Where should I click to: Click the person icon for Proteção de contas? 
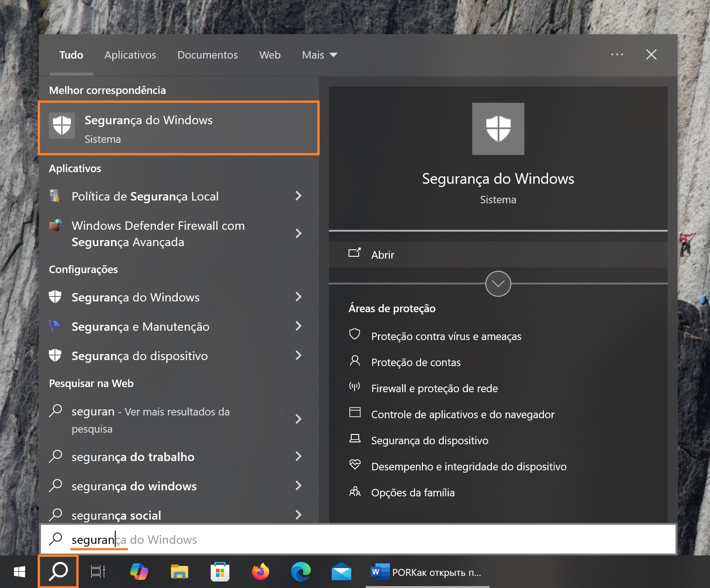pyautogui.click(x=355, y=361)
